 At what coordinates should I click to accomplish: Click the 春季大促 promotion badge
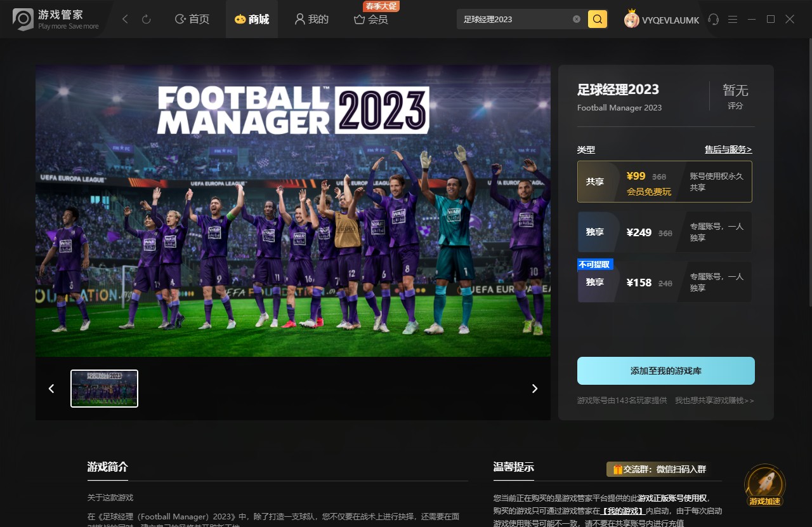pos(381,6)
